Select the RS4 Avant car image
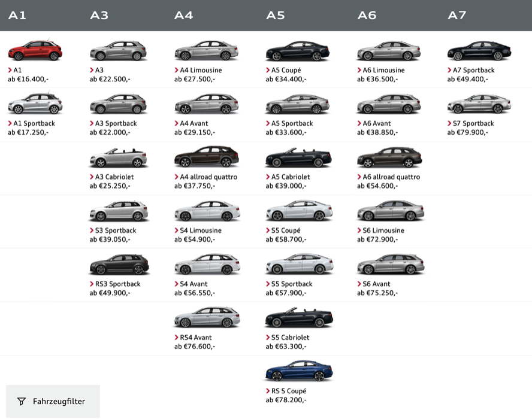 (207, 318)
